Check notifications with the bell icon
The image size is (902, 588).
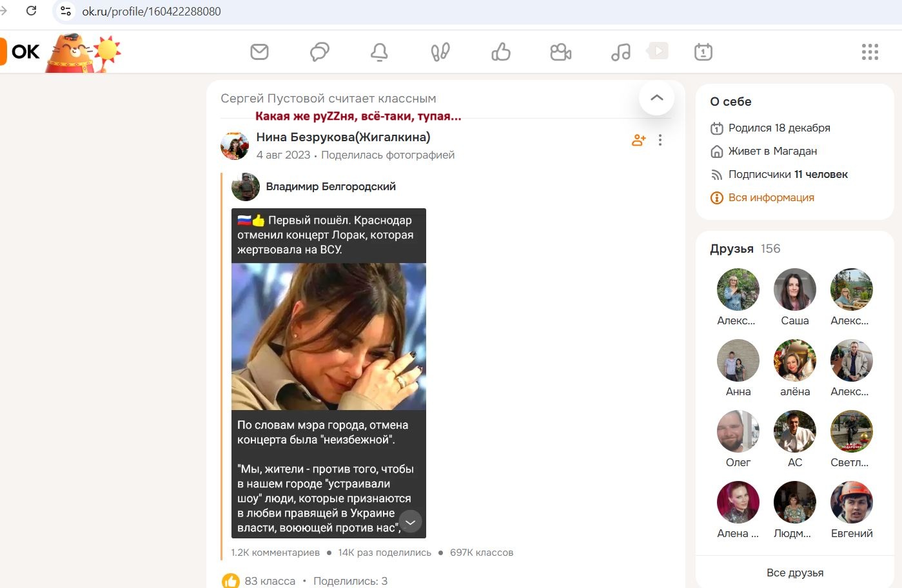(x=379, y=52)
